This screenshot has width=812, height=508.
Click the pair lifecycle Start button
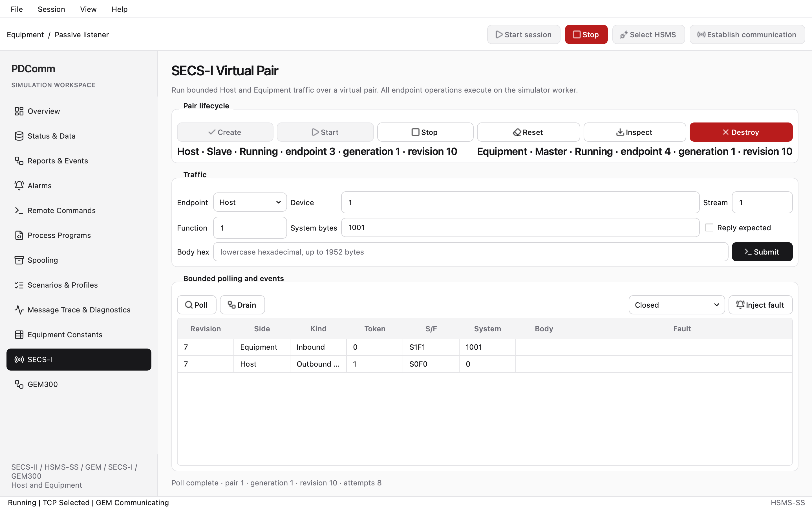coord(325,132)
